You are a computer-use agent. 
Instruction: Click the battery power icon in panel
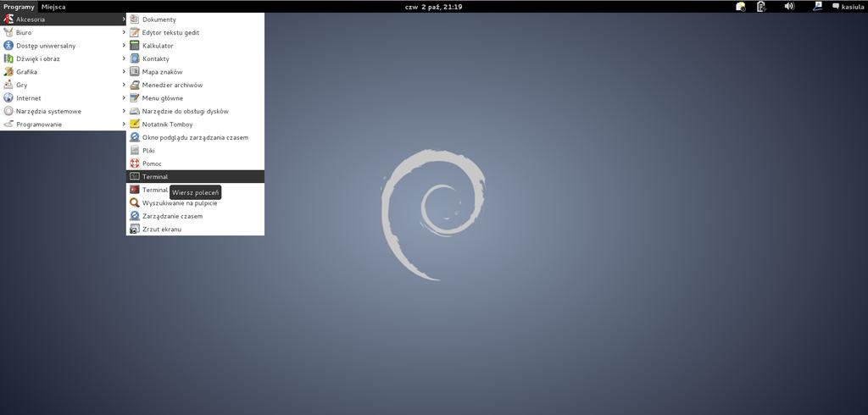762,7
